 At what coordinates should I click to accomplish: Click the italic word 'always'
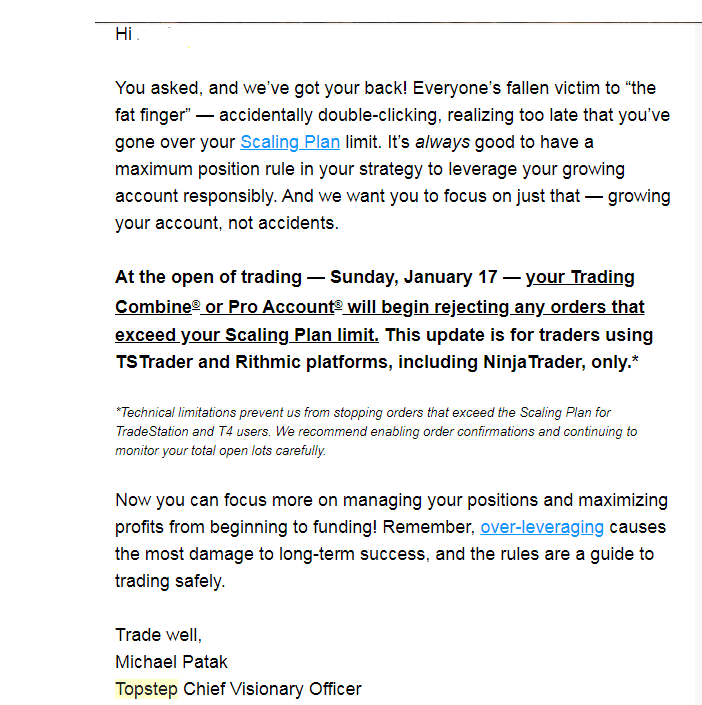pos(443,143)
